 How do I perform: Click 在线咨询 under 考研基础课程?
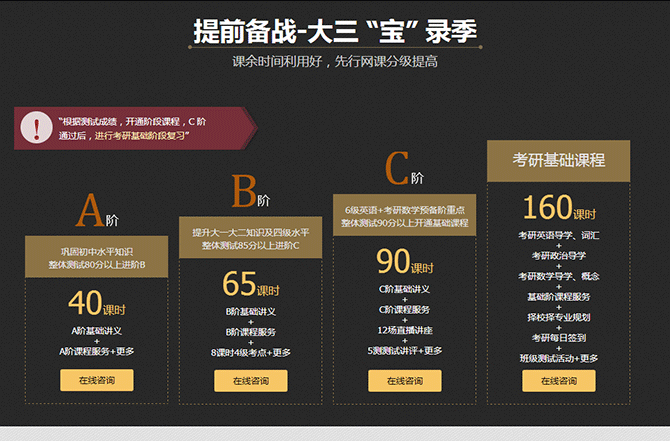(x=558, y=381)
